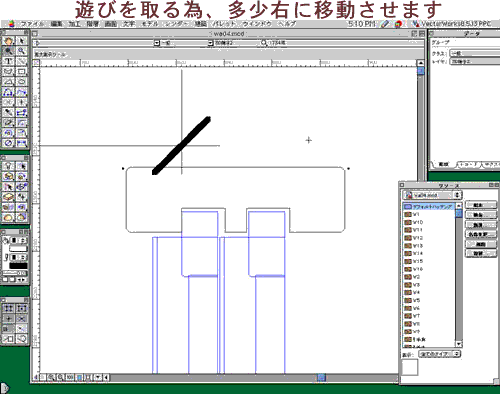Select the Text tool
Image resolution: width=500 pixels, height=394 pixels.
(x=9, y=61)
